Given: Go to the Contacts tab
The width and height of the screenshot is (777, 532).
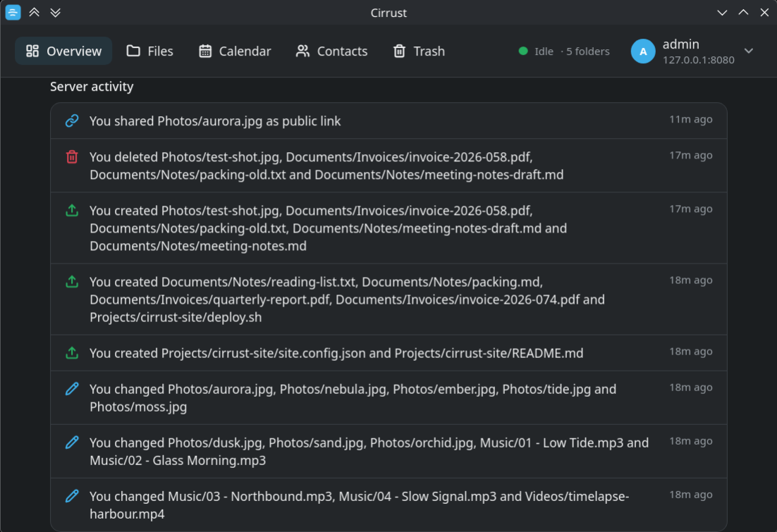Looking at the screenshot, I should [x=331, y=51].
